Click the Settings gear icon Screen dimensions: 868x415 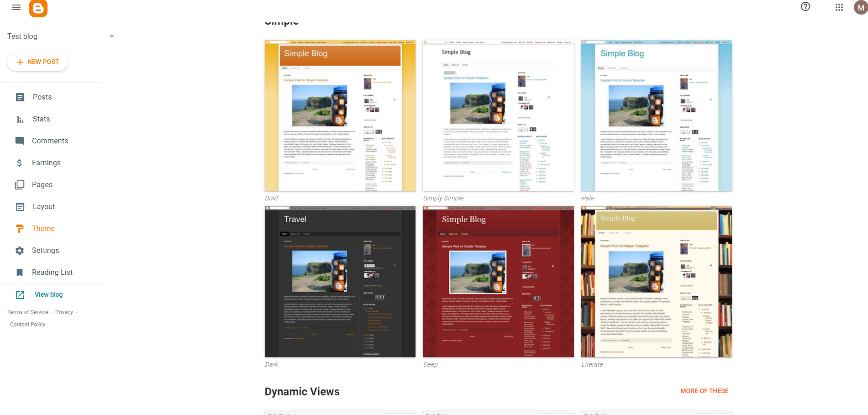click(x=20, y=251)
